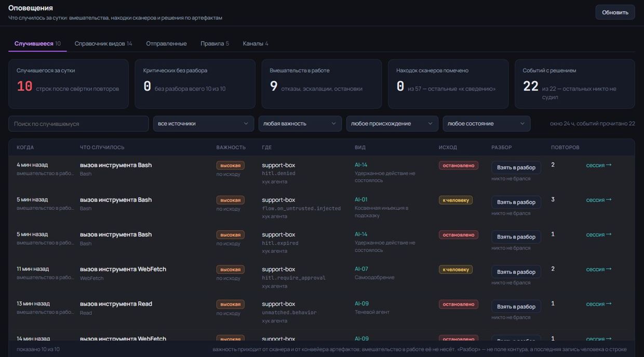Viewport: 644px width, 357px height.
Task: Sort by the Важность column header
Action: click(231, 148)
